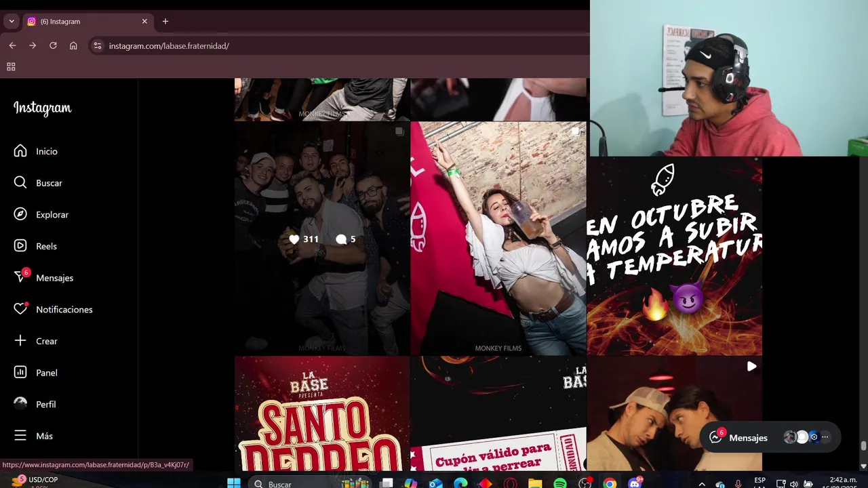Go back in the browser
The height and width of the screenshot is (488, 868).
tap(12, 45)
